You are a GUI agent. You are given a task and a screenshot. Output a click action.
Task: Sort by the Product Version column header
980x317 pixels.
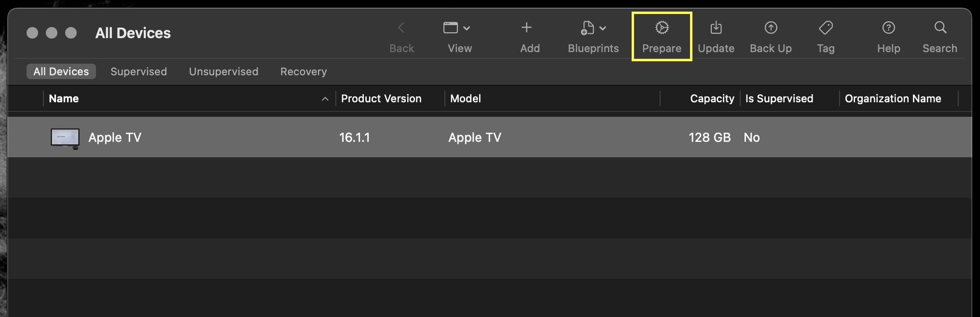pyautogui.click(x=381, y=98)
